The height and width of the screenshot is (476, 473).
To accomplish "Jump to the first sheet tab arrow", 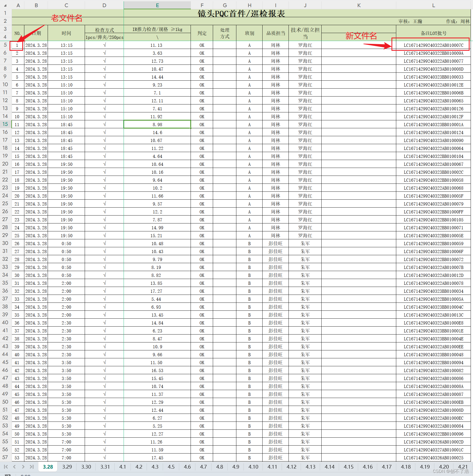I will click(6, 467).
